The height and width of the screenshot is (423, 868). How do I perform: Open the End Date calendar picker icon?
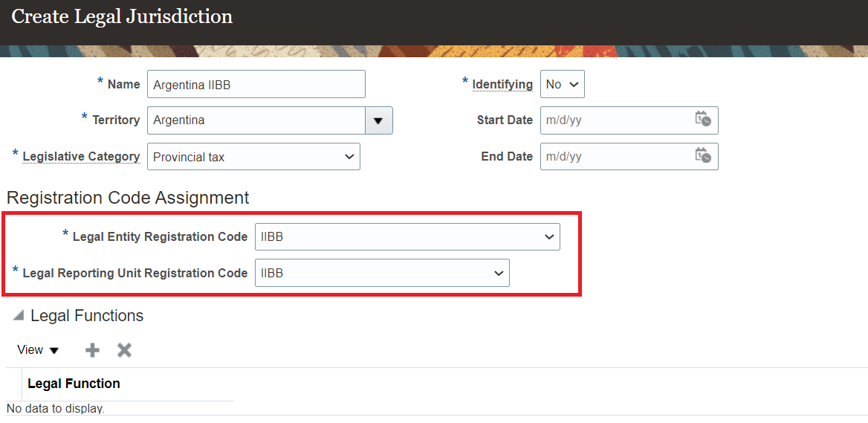pos(702,156)
